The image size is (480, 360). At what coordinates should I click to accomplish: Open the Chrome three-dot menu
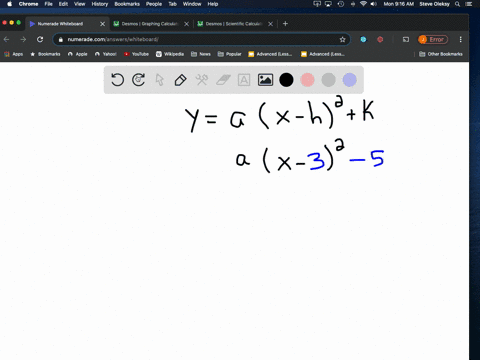point(461,39)
